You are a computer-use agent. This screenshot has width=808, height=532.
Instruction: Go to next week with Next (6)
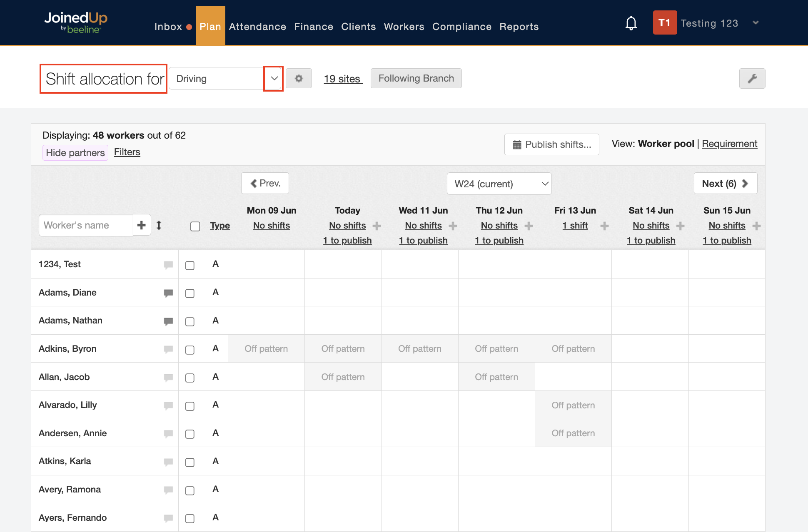[725, 184]
